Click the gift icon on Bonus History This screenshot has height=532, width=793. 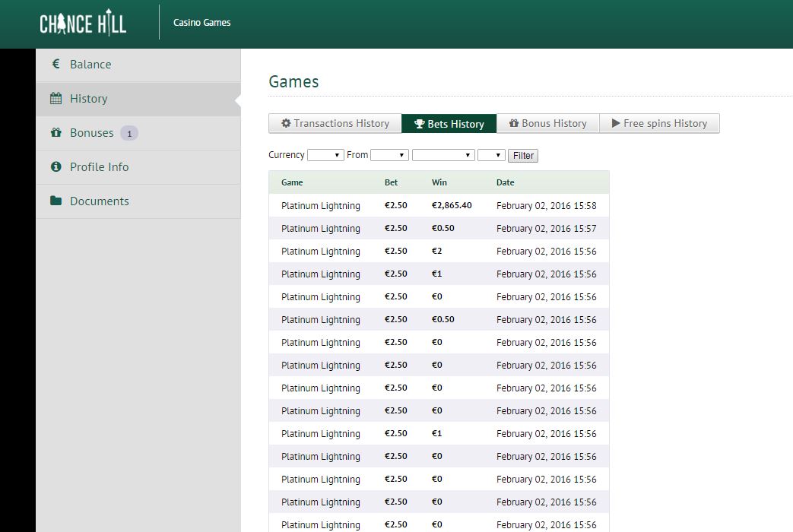click(514, 123)
